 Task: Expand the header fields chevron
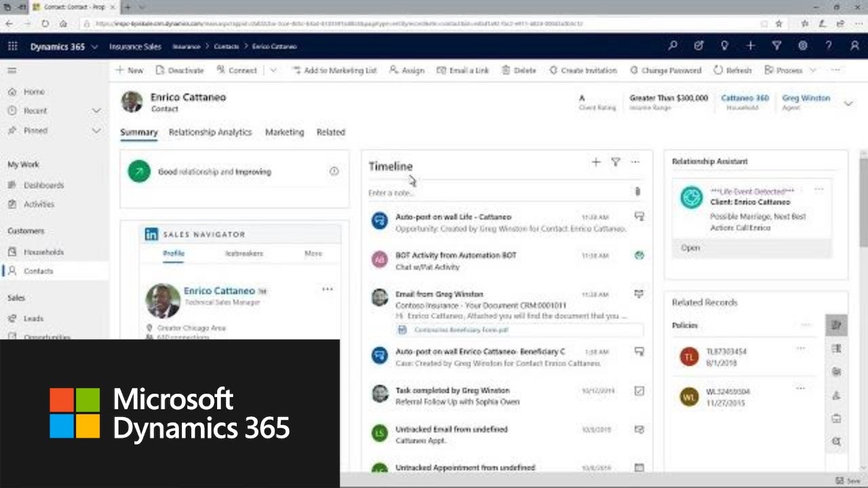[x=848, y=104]
